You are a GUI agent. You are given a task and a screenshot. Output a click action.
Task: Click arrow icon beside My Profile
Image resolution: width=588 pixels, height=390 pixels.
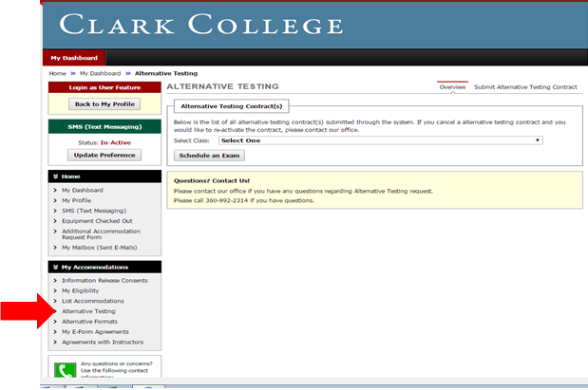55,200
